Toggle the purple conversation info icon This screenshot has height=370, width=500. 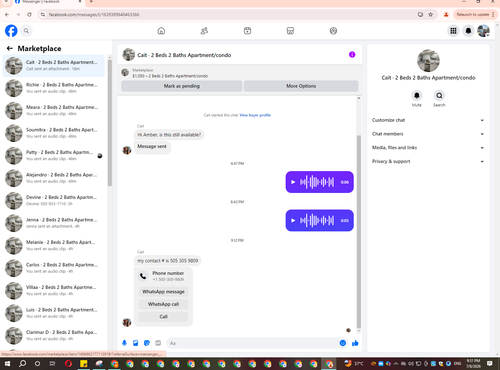[x=352, y=55]
